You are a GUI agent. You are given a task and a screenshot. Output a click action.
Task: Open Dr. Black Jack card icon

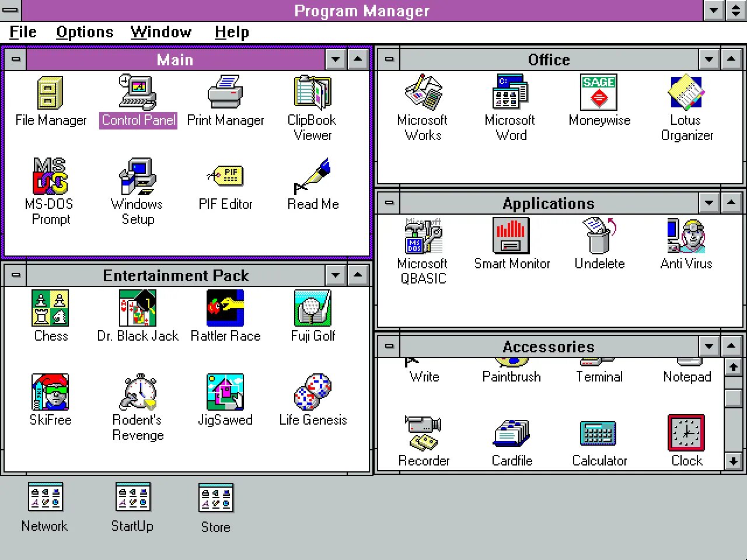[x=138, y=308]
